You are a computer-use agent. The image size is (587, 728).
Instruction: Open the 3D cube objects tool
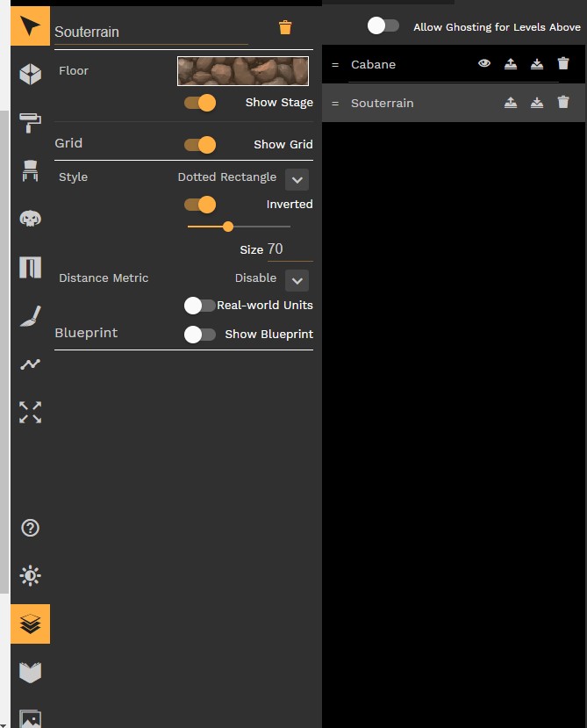pos(31,75)
